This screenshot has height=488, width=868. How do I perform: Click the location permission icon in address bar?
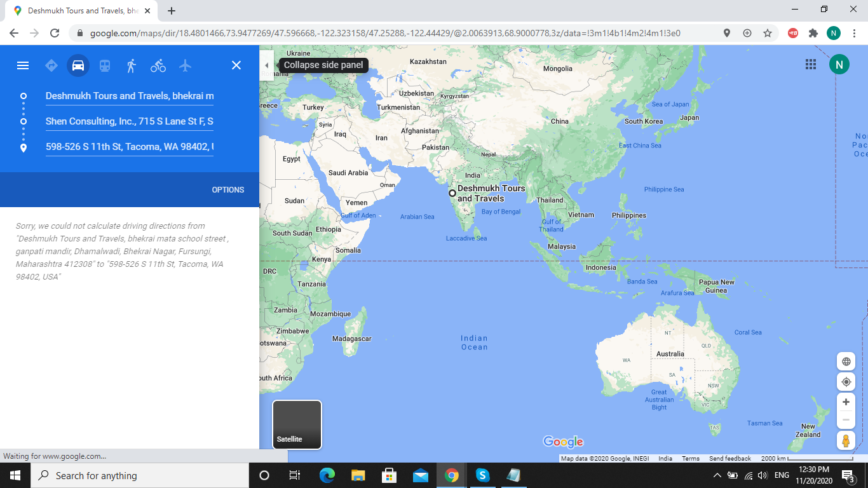727,33
